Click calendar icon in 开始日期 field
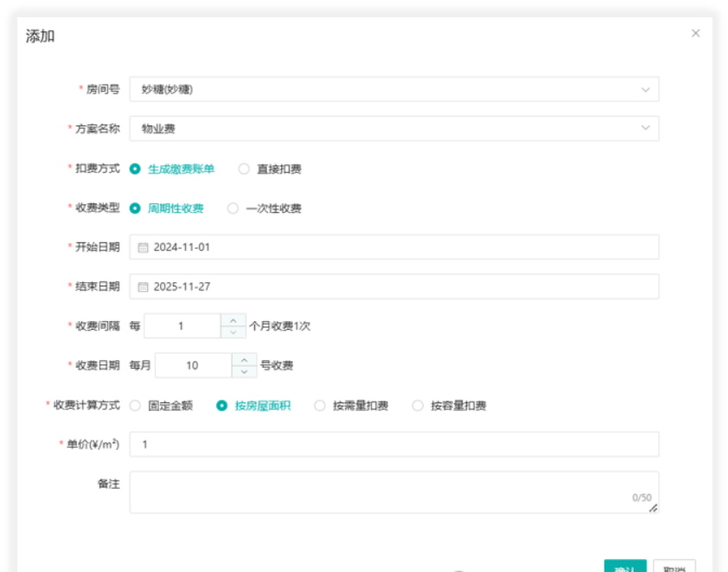Image resolution: width=728 pixels, height=572 pixels. coord(144,247)
